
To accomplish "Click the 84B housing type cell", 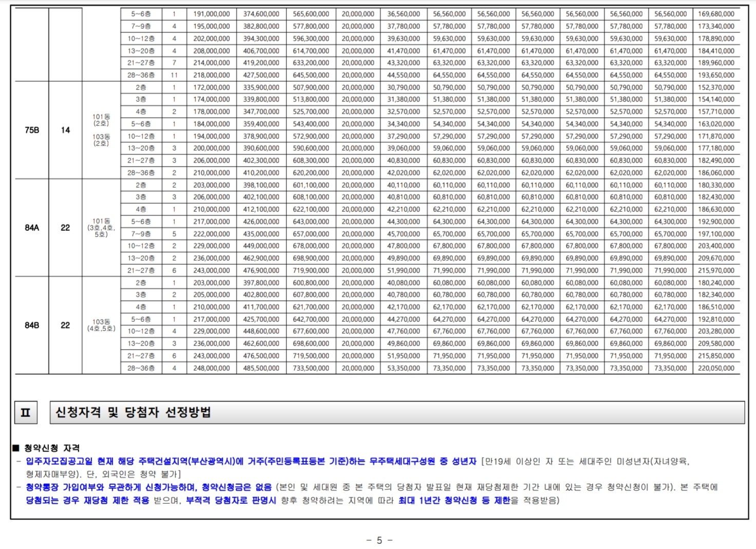I will tap(32, 325).
